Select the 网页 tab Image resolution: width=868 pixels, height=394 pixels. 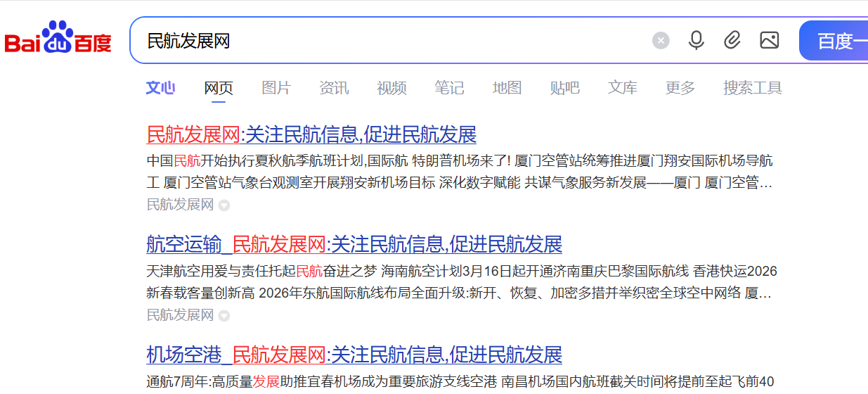[x=219, y=88]
